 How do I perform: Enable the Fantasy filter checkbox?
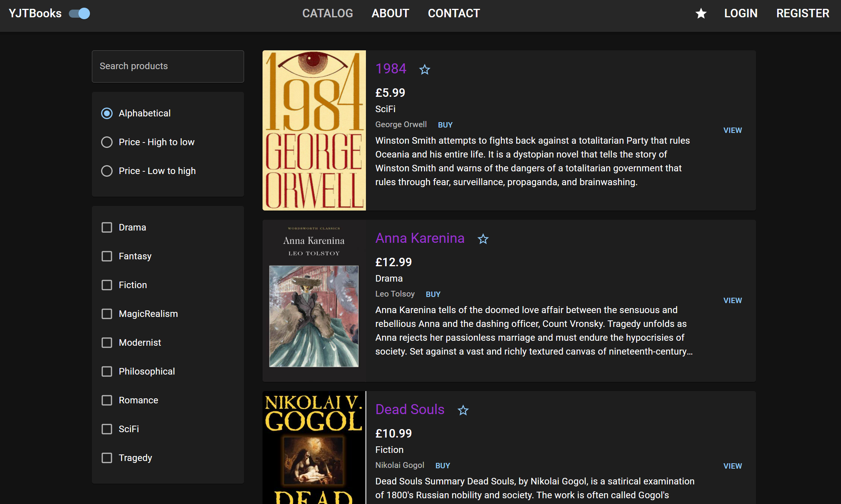[106, 256]
